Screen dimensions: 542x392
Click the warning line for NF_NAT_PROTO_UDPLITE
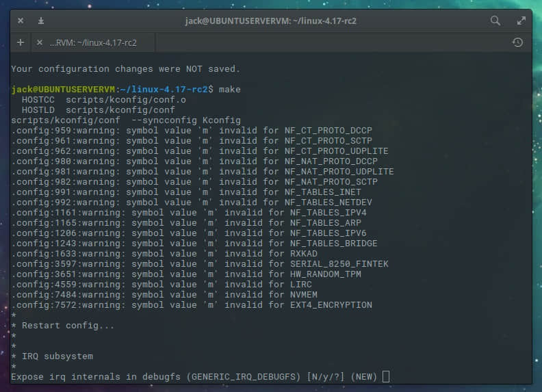pos(203,172)
